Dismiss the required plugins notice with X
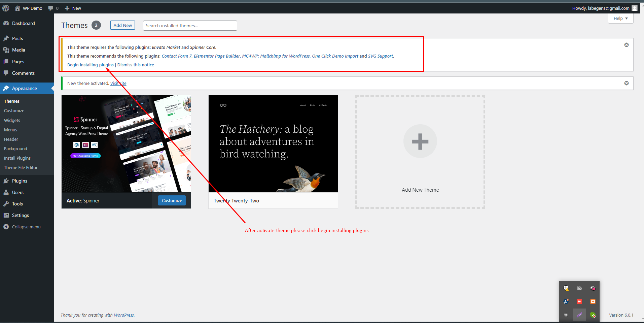The image size is (644, 323). point(627,45)
